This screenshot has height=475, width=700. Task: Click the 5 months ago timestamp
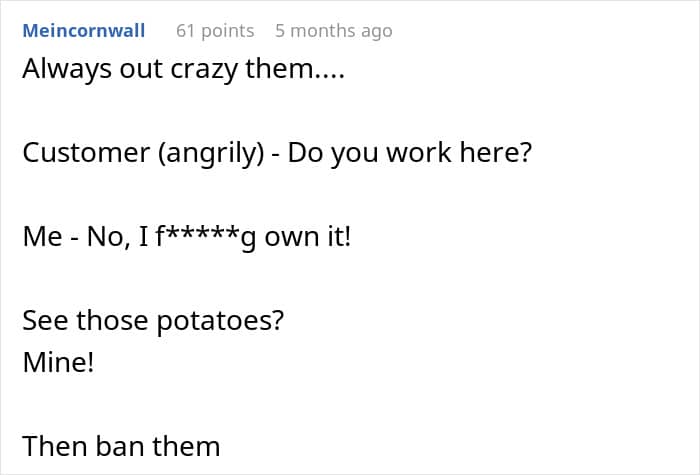click(334, 31)
